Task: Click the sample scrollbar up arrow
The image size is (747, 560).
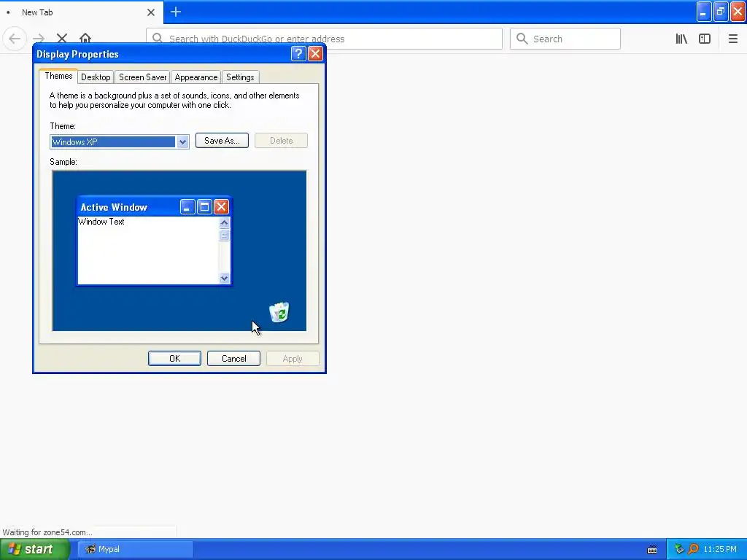Action: point(224,222)
